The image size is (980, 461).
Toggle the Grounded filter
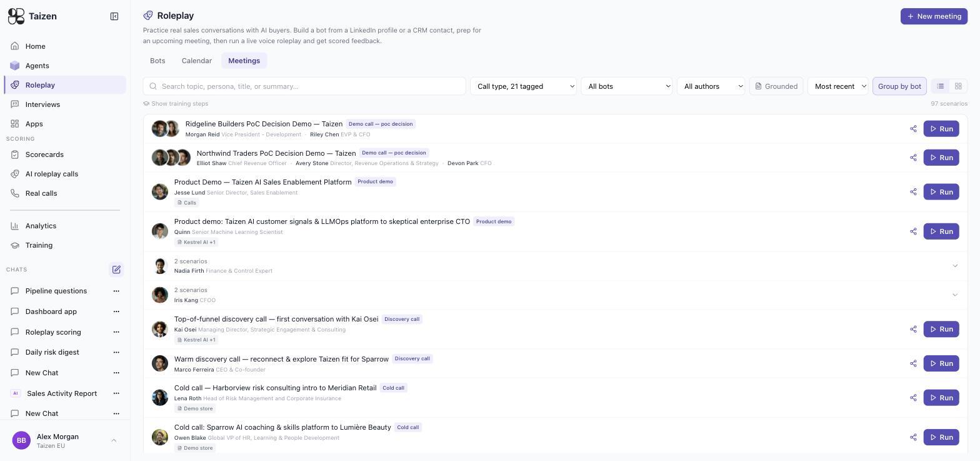[x=776, y=86]
